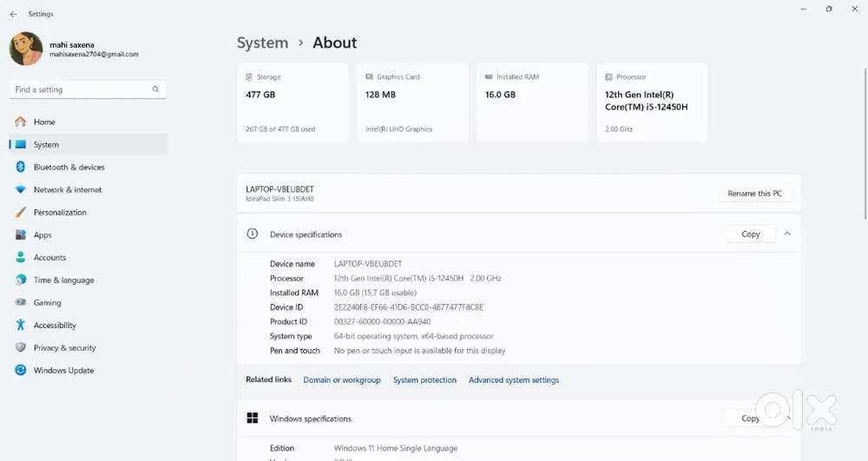The width and height of the screenshot is (868, 461).
Task: Go back with the Settings back arrow
Action: pos(13,14)
